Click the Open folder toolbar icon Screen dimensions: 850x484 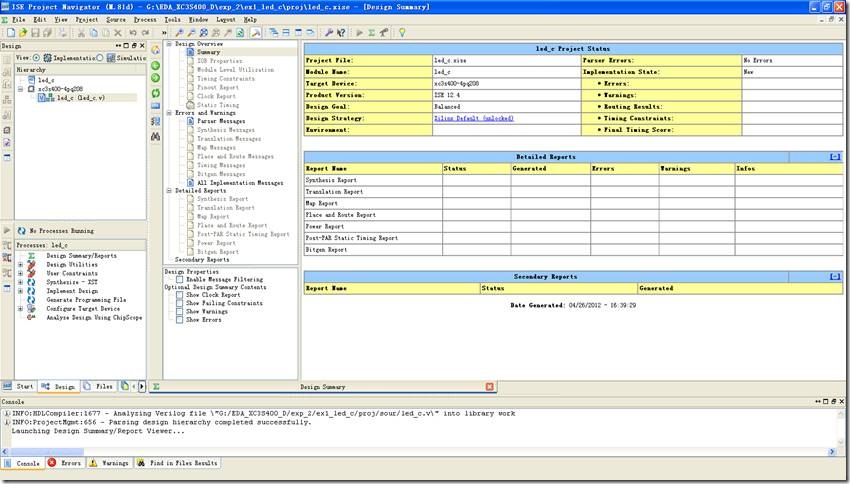pos(21,33)
